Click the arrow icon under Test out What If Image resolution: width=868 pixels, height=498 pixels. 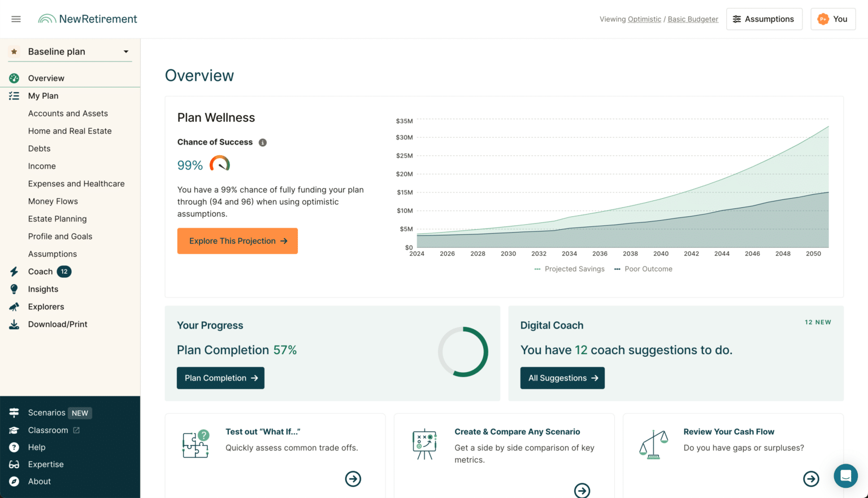(x=353, y=479)
